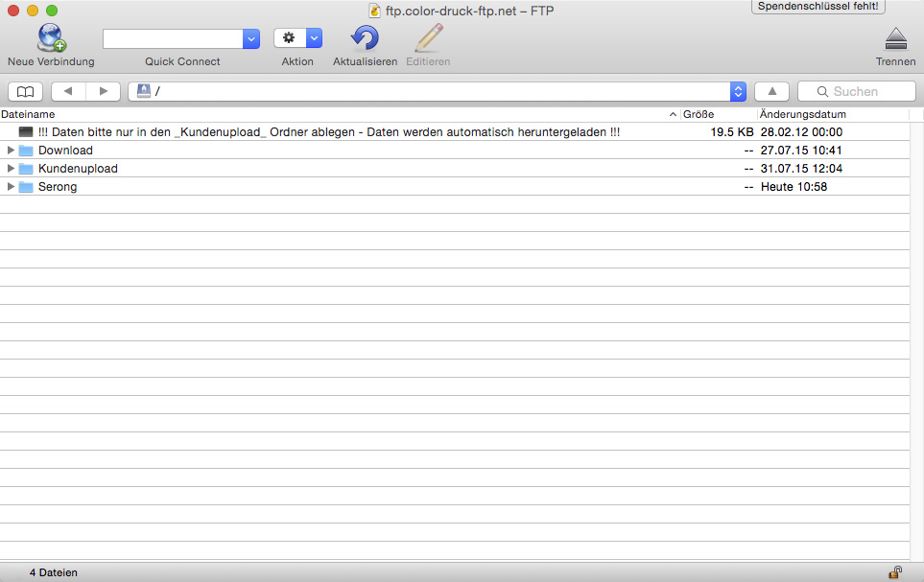The height and width of the screenshot is (582, 924).
Task: Open the path selector dropdown
Action: [738, 91]
